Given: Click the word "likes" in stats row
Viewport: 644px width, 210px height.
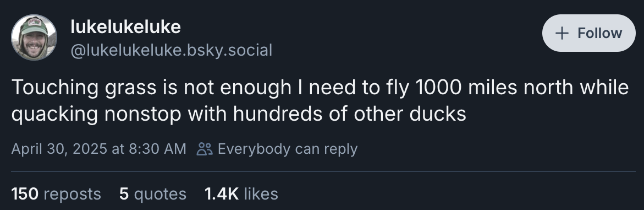Looking at the screenshot, I should (x=261, y=193).
